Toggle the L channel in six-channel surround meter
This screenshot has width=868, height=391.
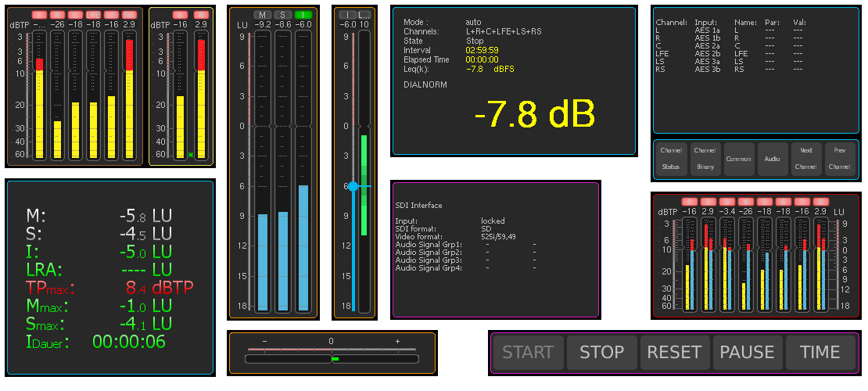pyautogui.click(x=39, y=15)
